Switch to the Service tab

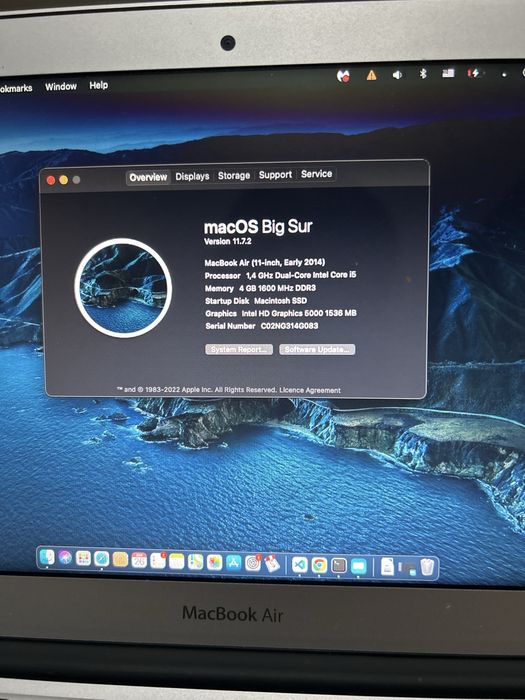[317, 174]
